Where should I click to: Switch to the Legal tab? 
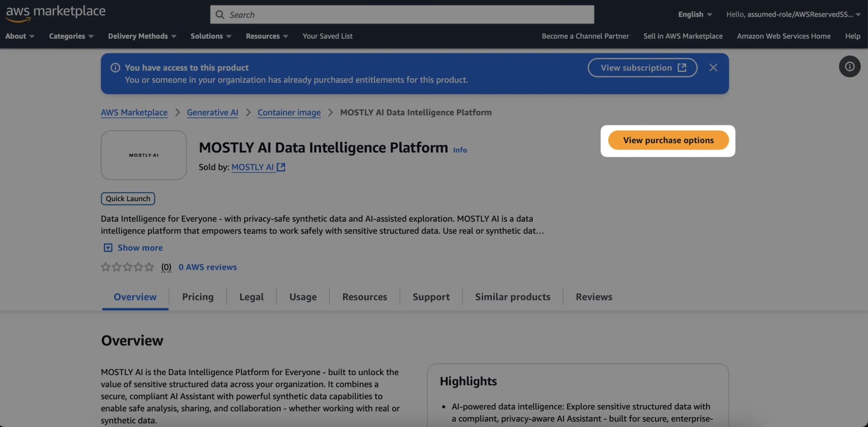point(251,297)
